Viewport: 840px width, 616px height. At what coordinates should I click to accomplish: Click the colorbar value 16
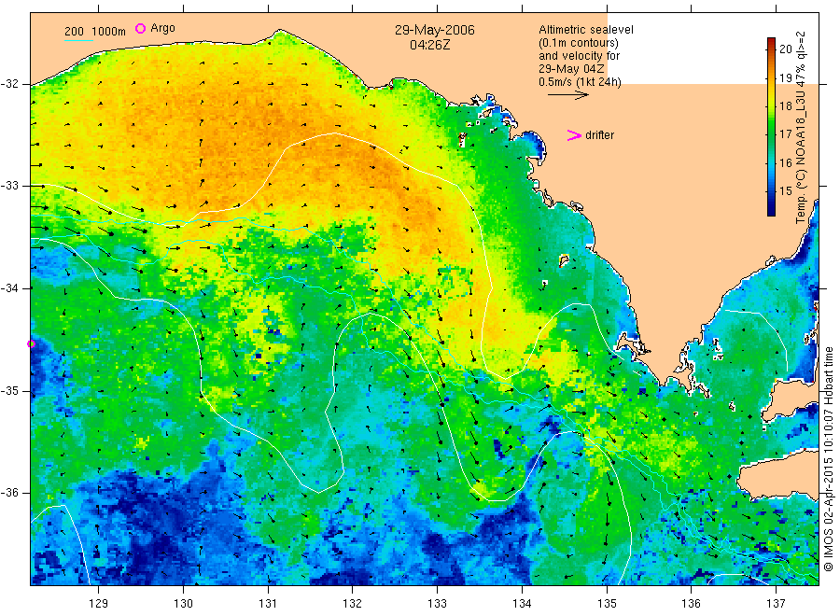pos(785,162)
